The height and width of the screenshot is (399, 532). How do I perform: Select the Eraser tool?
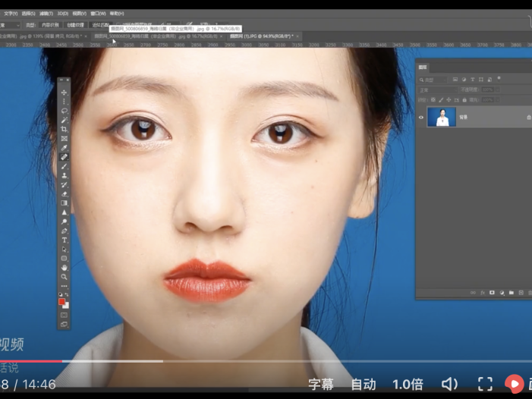pos(64,194)
